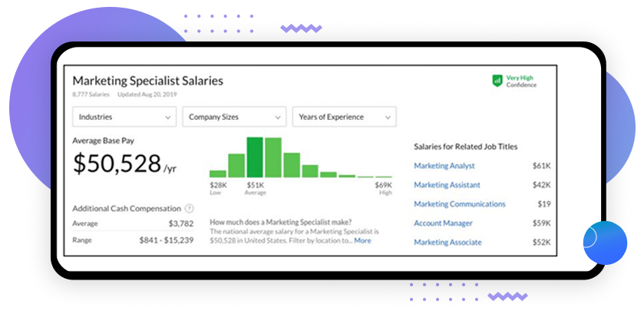Open the Marketing Analyst related job link
This screenshot has height=311, width=644.
[x=444, y=166]
